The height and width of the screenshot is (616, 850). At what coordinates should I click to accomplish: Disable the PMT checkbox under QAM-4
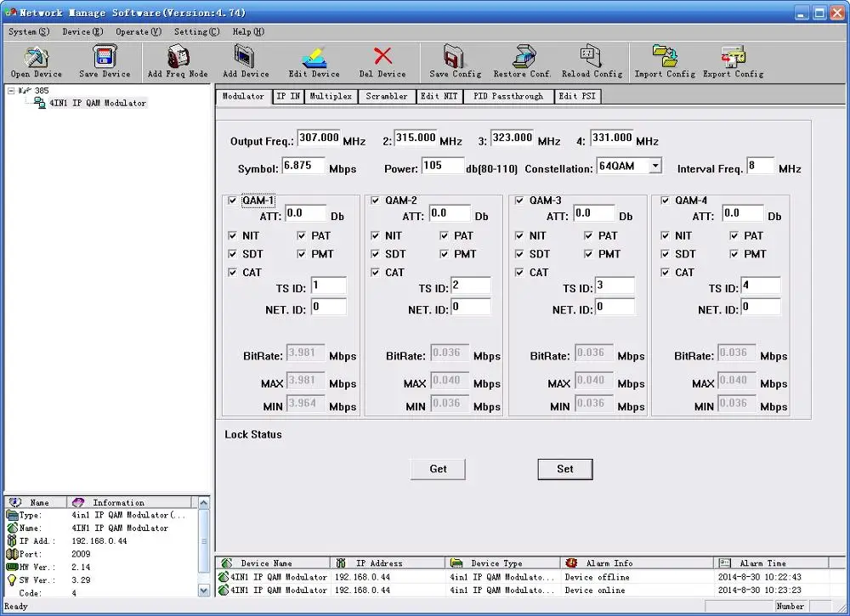pyautogui.click(x=735, y=254)
